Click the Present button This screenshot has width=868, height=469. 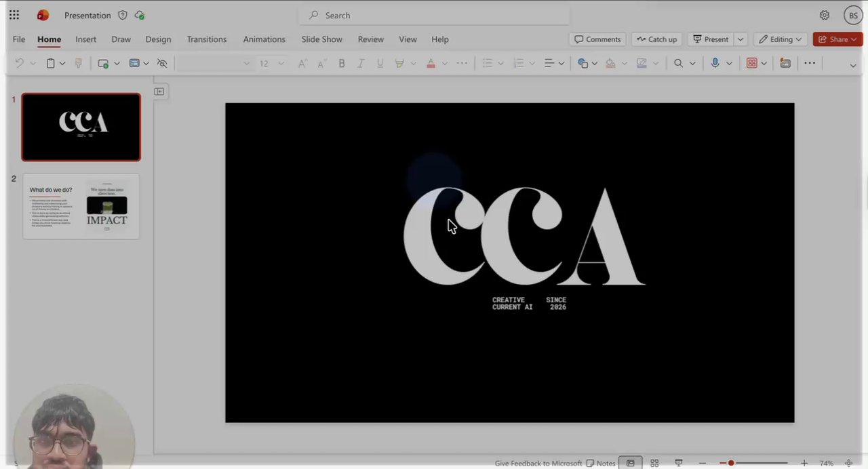coord(711,39)
